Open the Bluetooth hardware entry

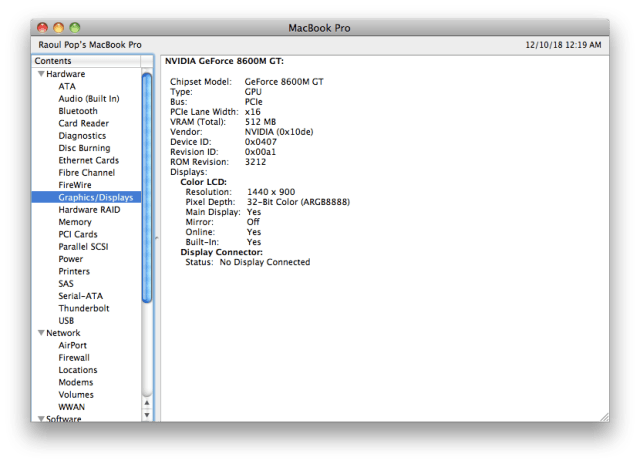point(78,111)
